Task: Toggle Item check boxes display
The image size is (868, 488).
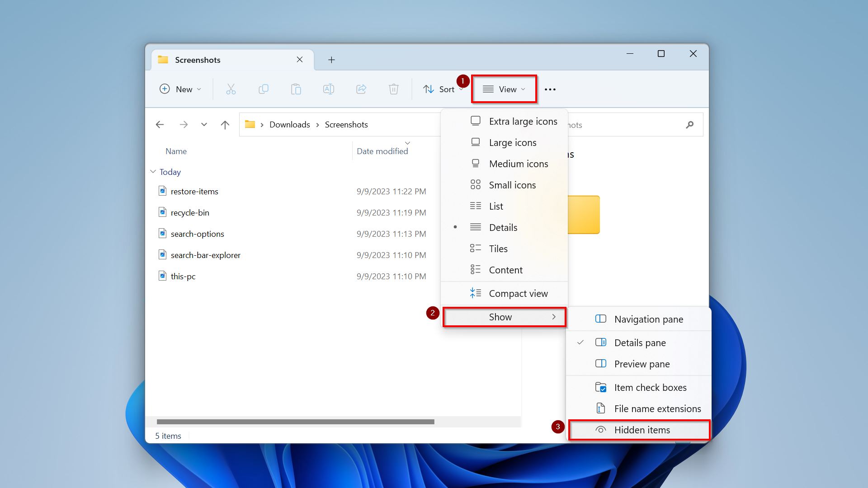Action: (x=650, y=387)
